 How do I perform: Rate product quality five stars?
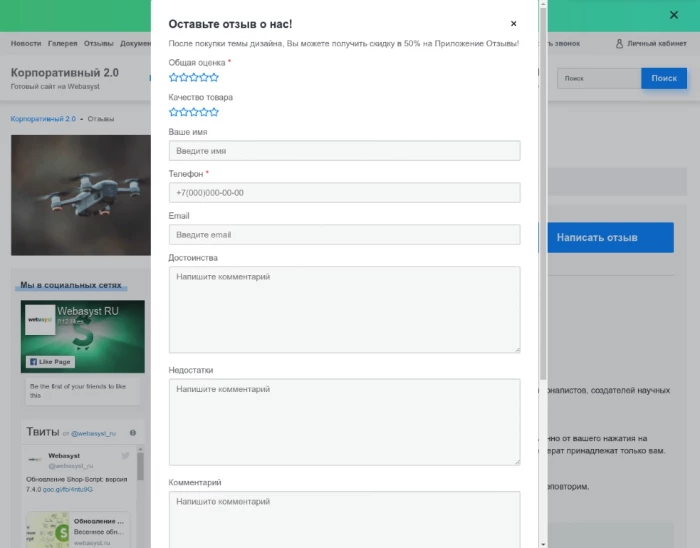(214, 112)
